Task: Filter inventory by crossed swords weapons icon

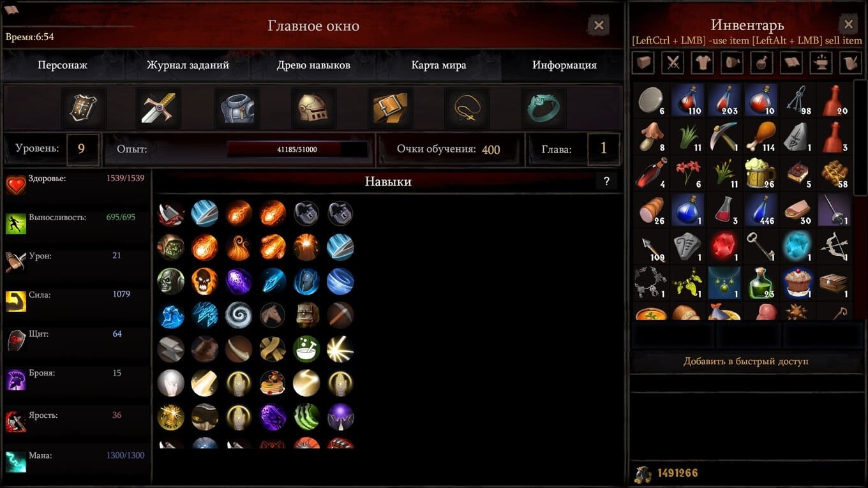Action: [x=672, y=63]
